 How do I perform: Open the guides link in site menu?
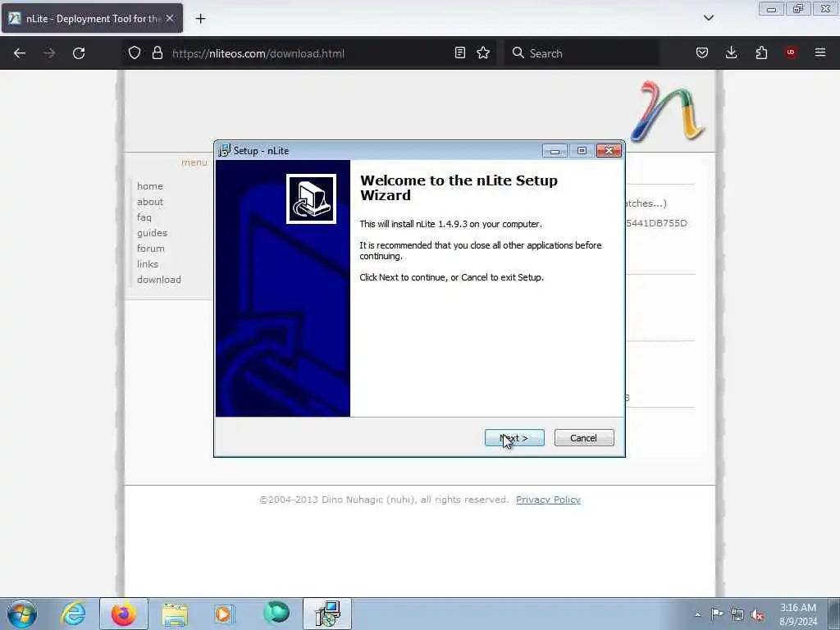click(x=152, y=232)
